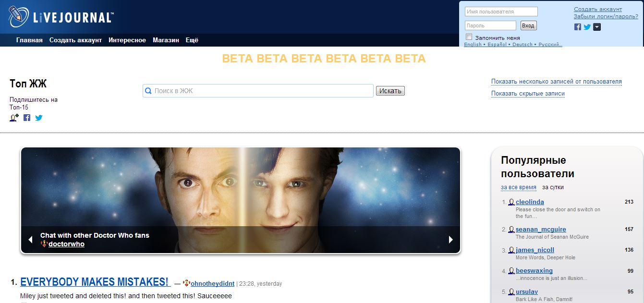
Task: Switch language to Español
Action: (x=497, y=45)
